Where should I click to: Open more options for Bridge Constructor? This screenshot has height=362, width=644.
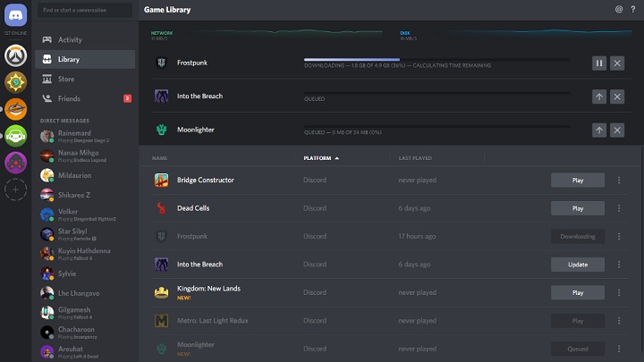[x=619, y=181]
